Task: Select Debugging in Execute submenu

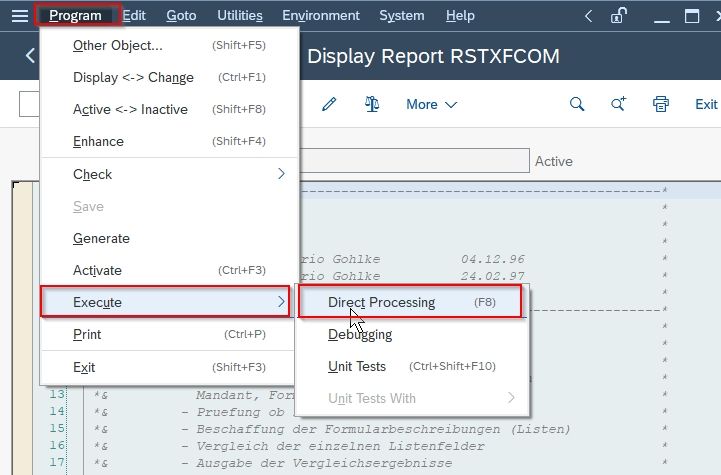Action: (412, 334)
